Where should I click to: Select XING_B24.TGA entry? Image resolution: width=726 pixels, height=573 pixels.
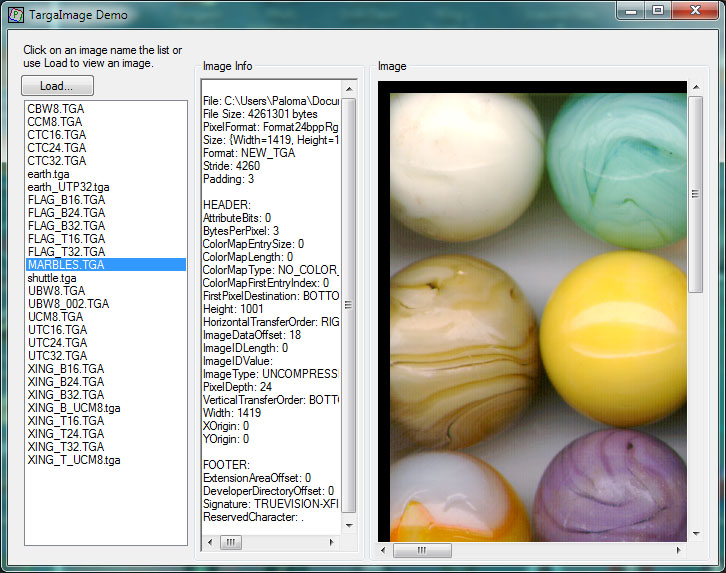(x=66, y=382)
